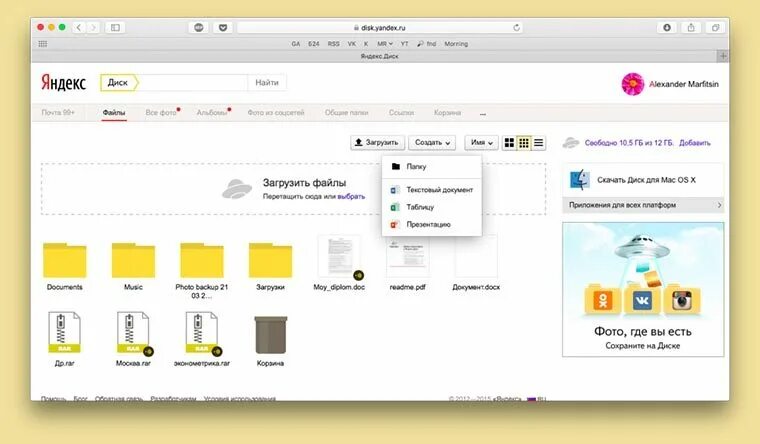Viewport: 760px width, 444px height.
Task: Open the RSS bookmark
Action: [333, 44]
